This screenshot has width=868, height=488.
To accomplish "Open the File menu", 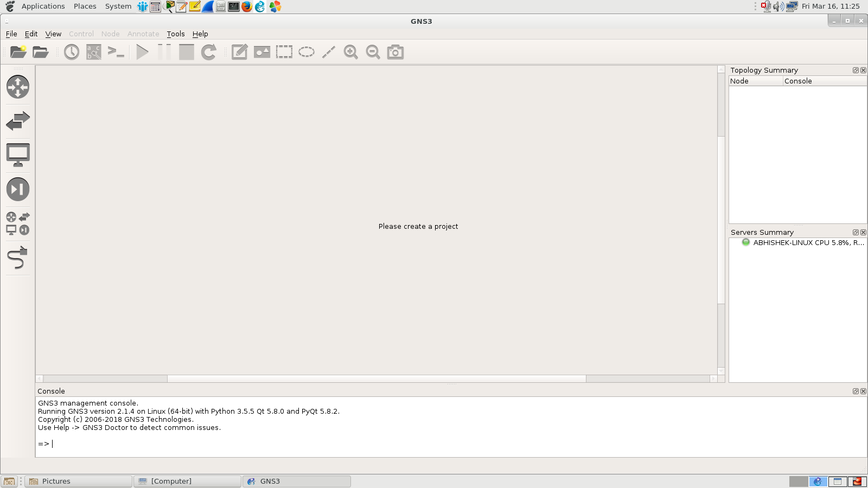I will coord(11,34).
